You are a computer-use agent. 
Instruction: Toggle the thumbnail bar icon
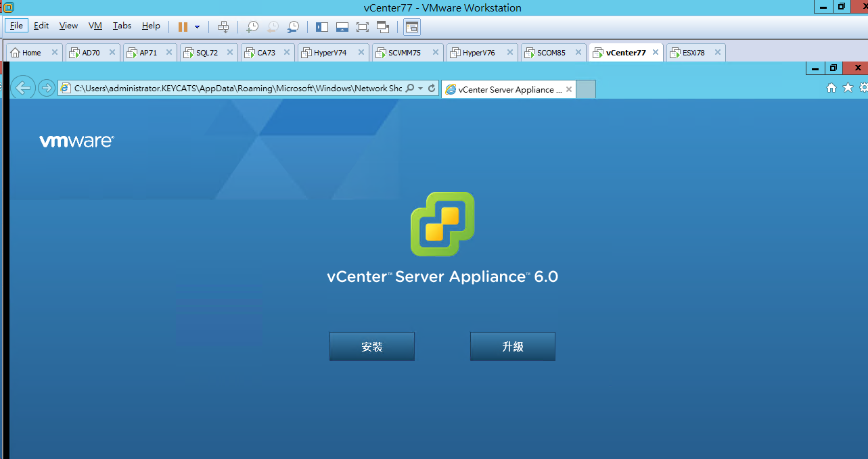tap(342, 27)
